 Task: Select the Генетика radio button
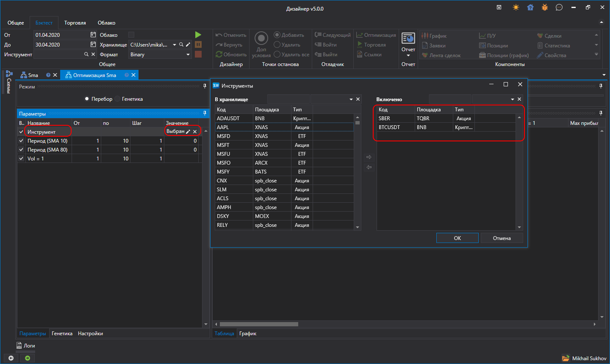[118, 99]
